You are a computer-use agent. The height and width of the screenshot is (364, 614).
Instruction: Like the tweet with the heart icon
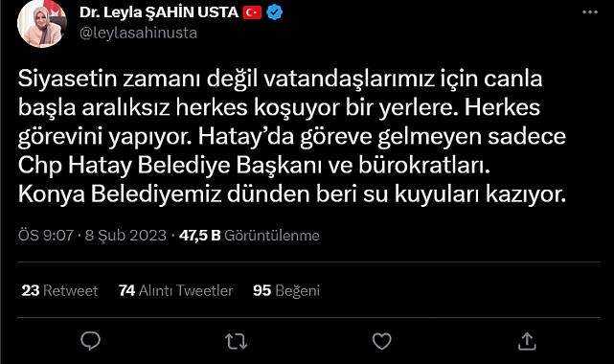[382, 341]
